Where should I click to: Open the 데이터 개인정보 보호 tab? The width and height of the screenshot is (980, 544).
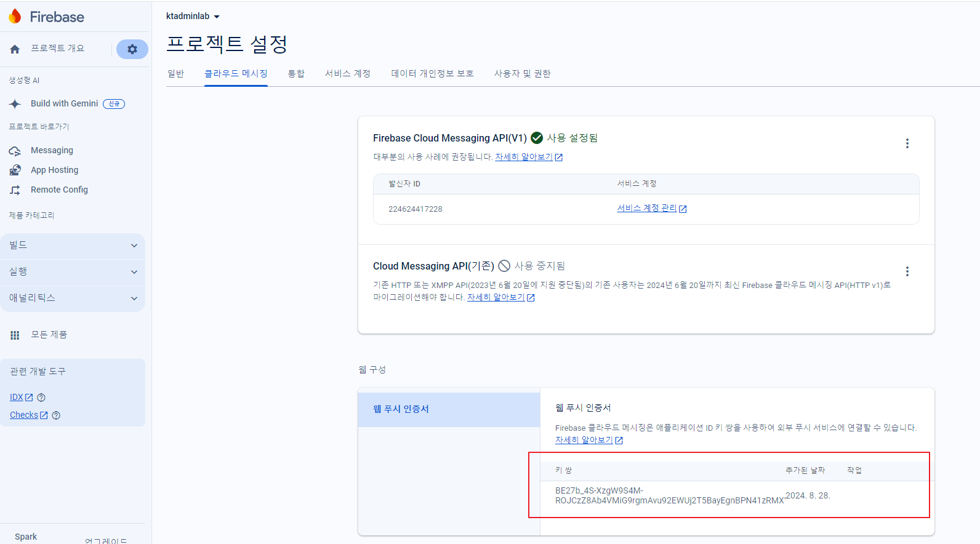click(433, 74)
